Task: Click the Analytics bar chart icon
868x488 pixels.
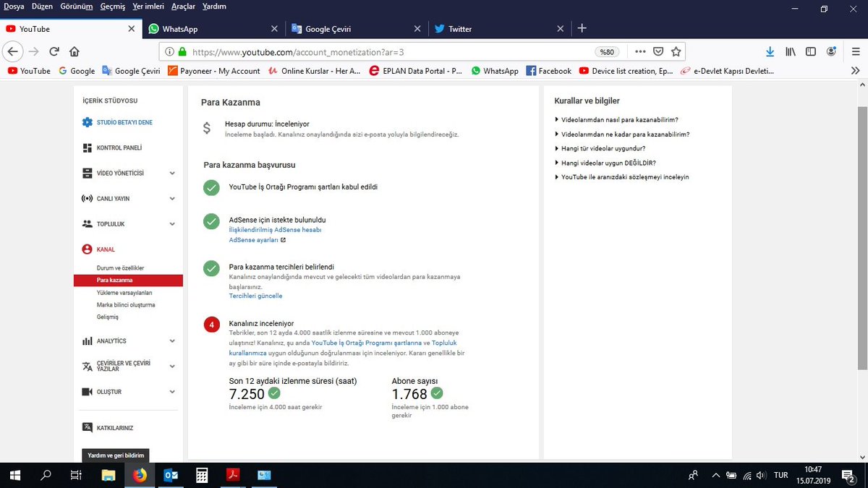Action: point(87,341)
